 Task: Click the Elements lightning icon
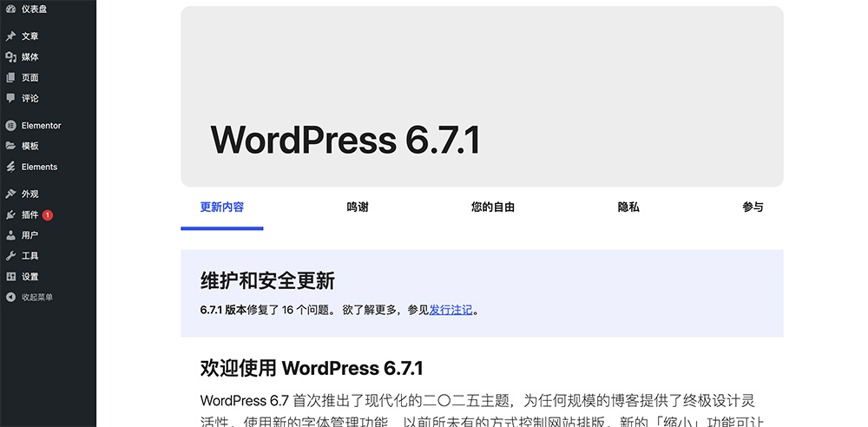click(x=10, y=167)
